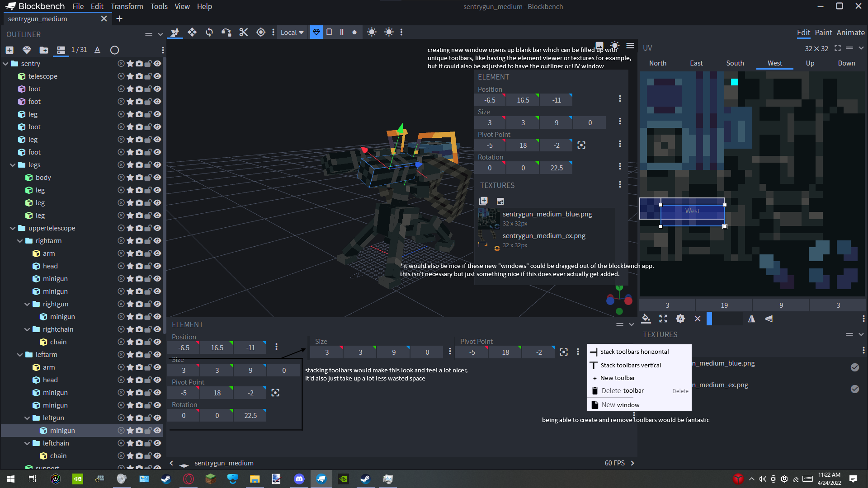
Task: Select the Vertex Snap scissors tool
Action: 244,32
